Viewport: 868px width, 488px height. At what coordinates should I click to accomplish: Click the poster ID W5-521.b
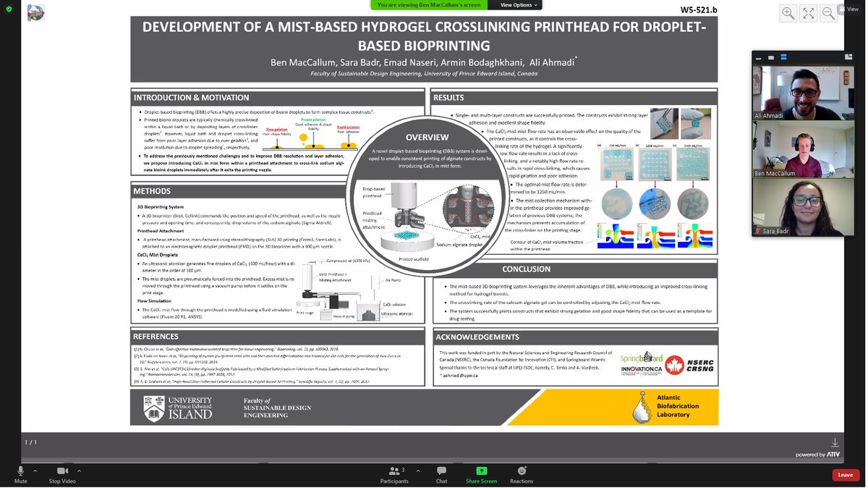[699, 10]
